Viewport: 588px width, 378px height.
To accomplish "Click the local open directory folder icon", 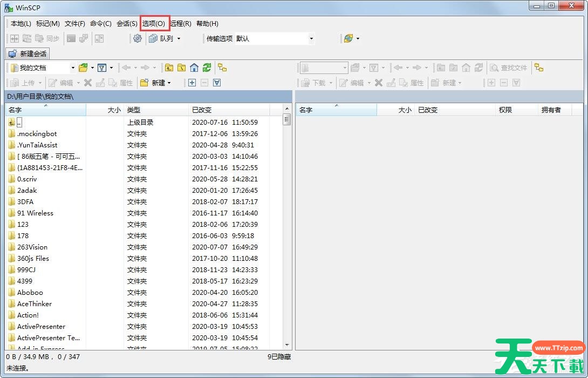I will pos(83,67).
